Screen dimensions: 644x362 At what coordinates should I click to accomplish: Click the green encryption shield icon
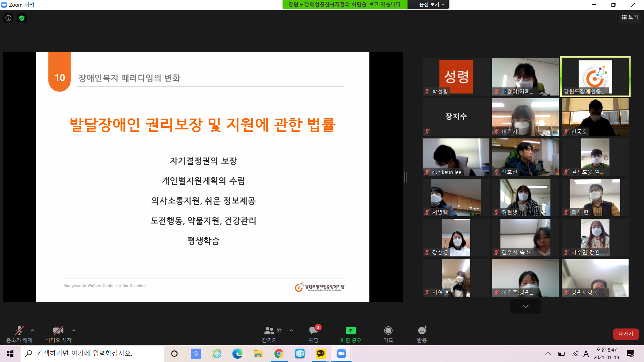pos(22,18)
